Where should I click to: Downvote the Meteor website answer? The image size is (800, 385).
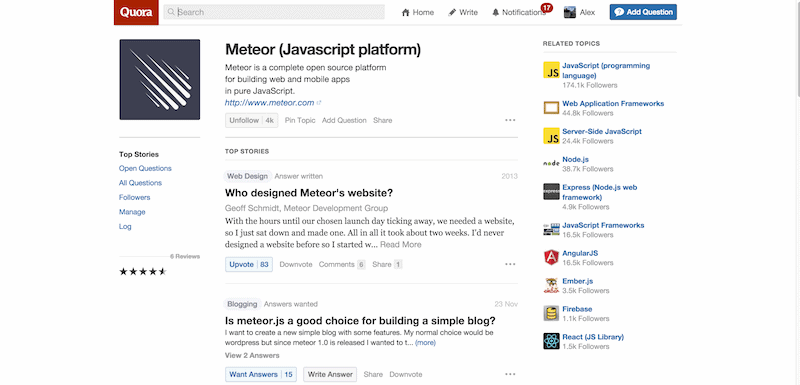point(296,264)
